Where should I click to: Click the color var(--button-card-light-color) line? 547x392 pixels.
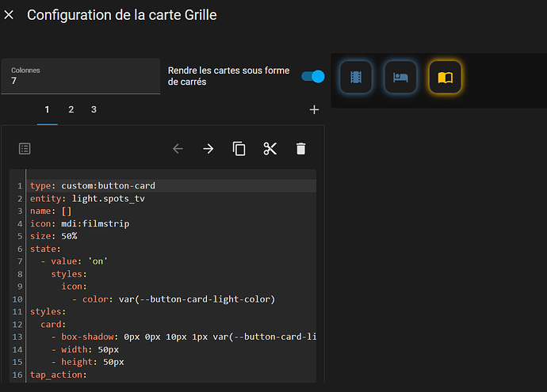coord(174,299)
